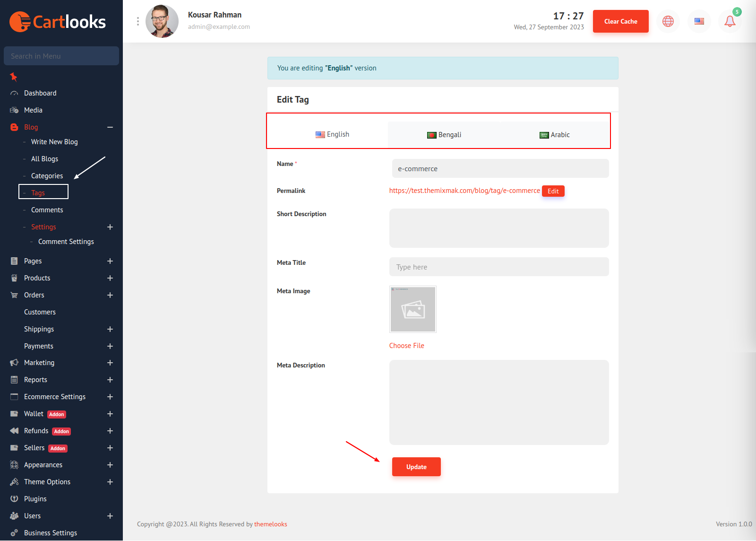This screenshot has height=541, width=756.
Task: Click the US flag language icon
Action: 699,21
